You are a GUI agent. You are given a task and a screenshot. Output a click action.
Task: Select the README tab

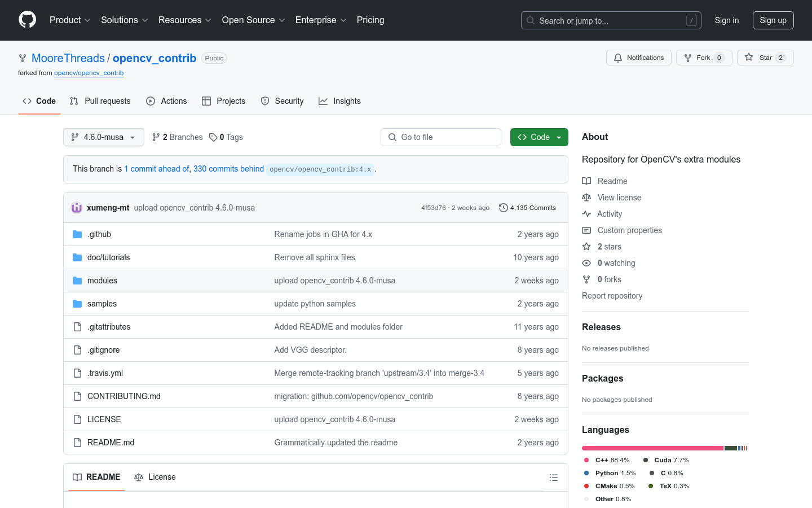click(96, 477)
